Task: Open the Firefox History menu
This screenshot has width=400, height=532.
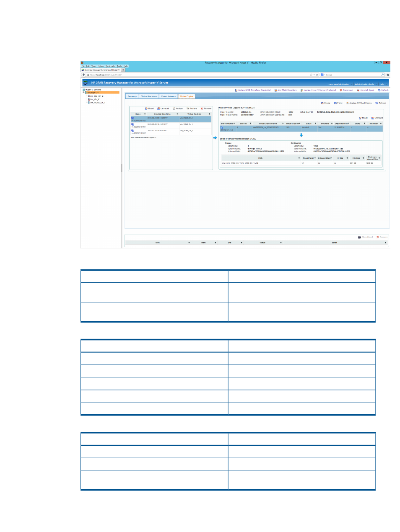Action: [x=101, y=66]
